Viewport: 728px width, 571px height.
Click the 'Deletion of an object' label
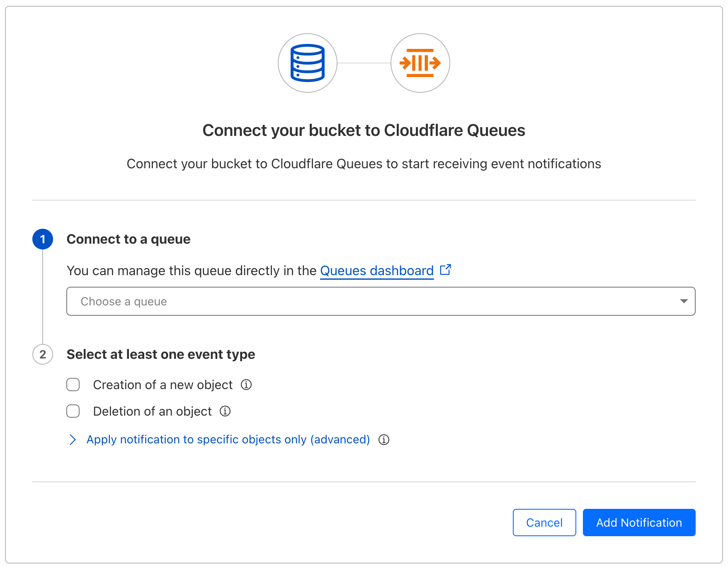point(152,411)
